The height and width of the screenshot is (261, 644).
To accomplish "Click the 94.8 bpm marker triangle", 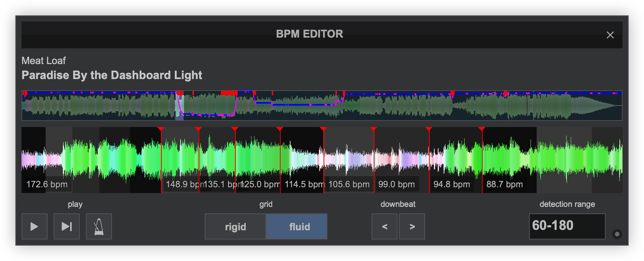I will click(x=429, y=129).
